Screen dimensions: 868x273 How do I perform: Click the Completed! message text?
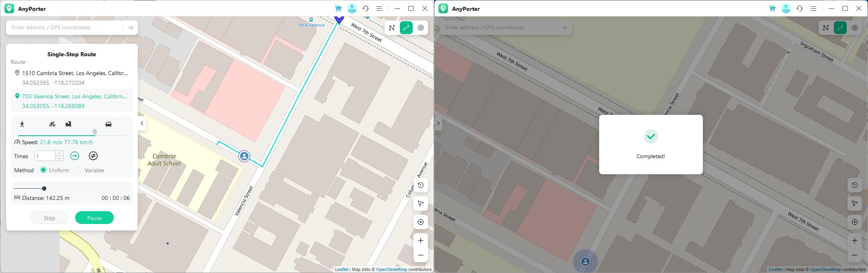pyautogui.click(x=651, y=156)
